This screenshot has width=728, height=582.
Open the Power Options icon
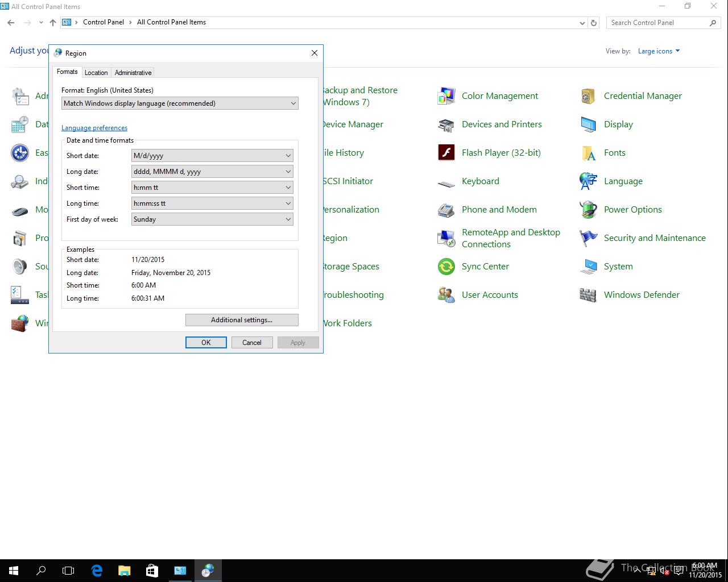point(588,210)
